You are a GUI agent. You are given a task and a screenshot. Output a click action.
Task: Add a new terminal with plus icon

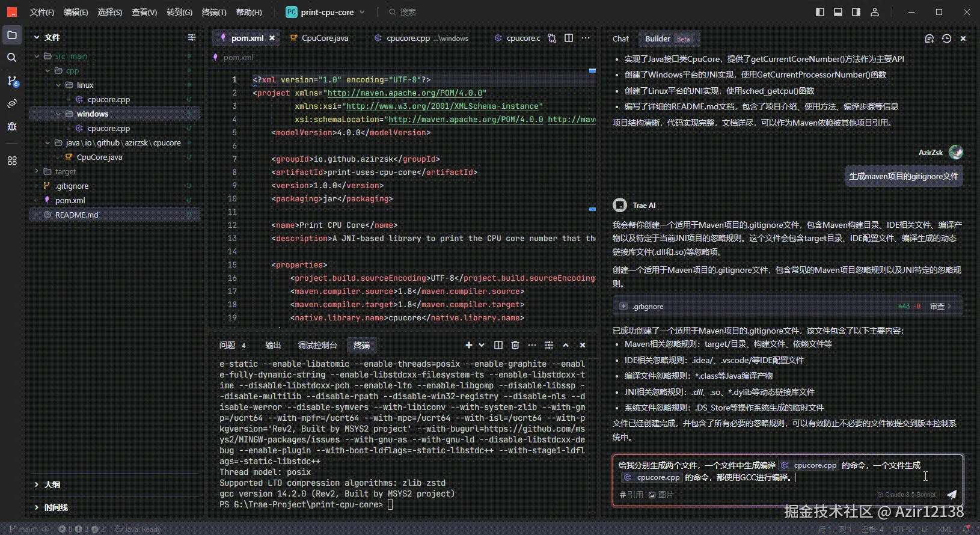(469, 345)
